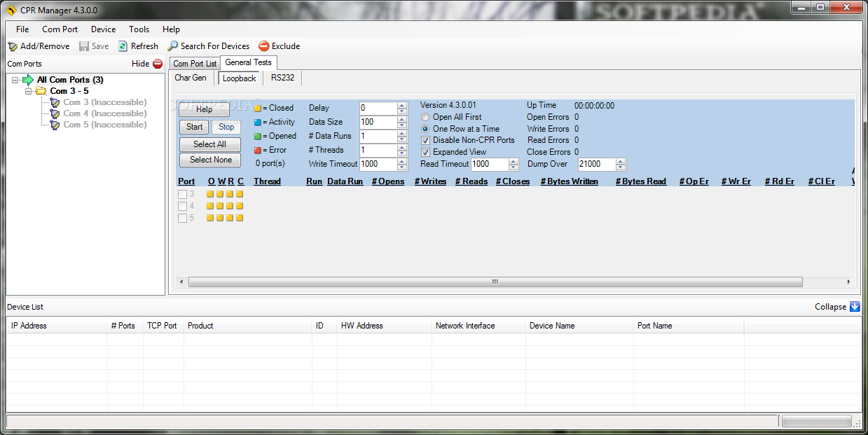868x435 pixels.
Task: Click the Refresh toolbar icon
Action: point(123,46)
